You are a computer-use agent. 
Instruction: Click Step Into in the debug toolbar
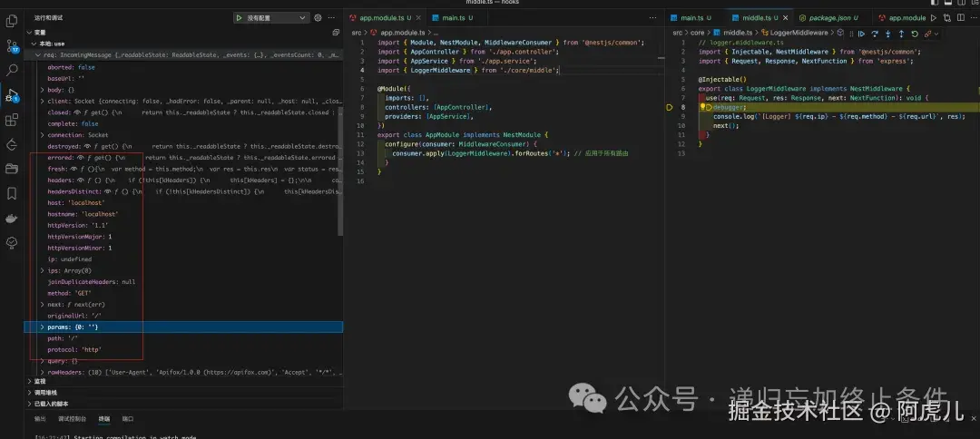click(887, 34)
